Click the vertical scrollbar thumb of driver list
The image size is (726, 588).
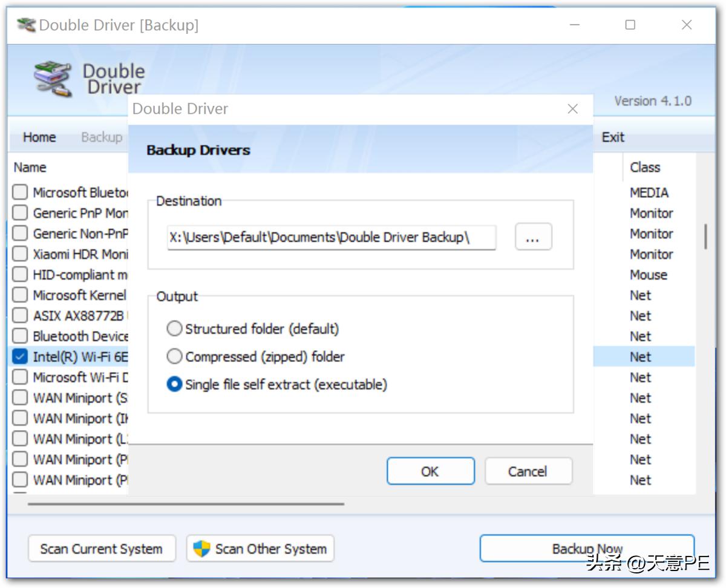[705, 237]
